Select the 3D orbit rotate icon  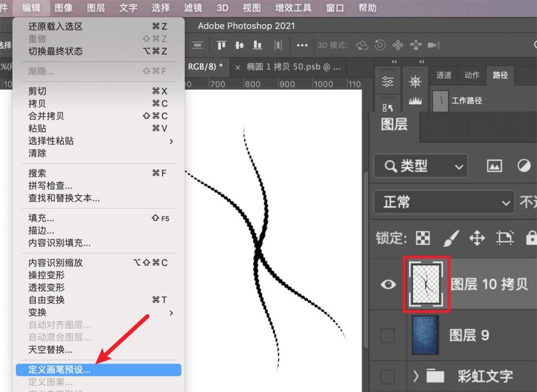(362, 45)
